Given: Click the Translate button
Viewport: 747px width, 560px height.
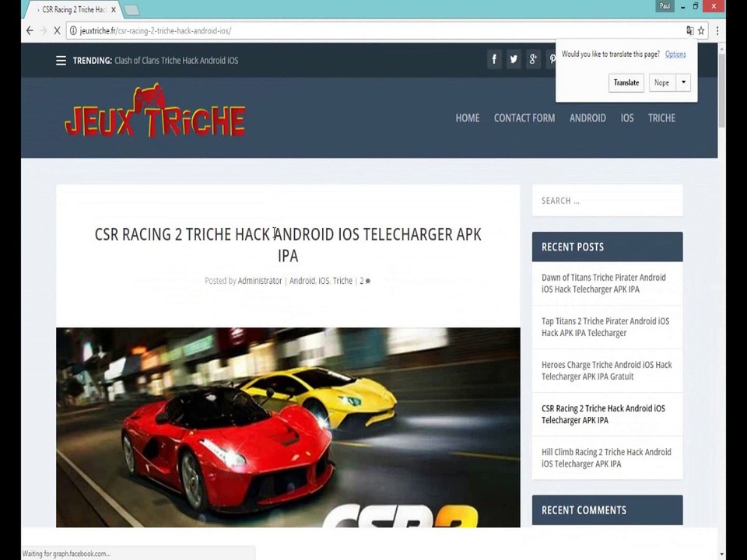Looking at the screenshot, I should (626, 82).
